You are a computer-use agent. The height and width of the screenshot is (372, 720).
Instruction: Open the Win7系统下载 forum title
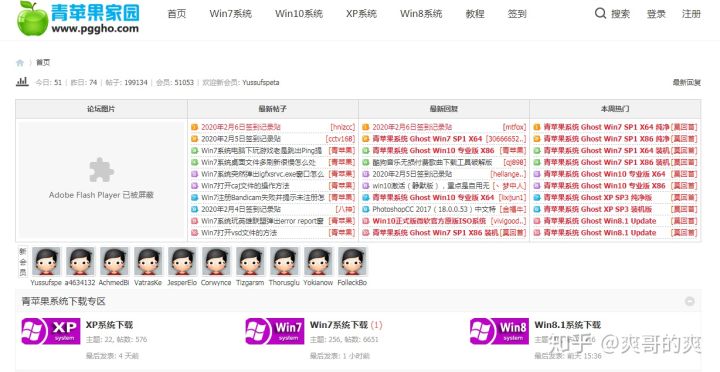click(x=339, y=325)
